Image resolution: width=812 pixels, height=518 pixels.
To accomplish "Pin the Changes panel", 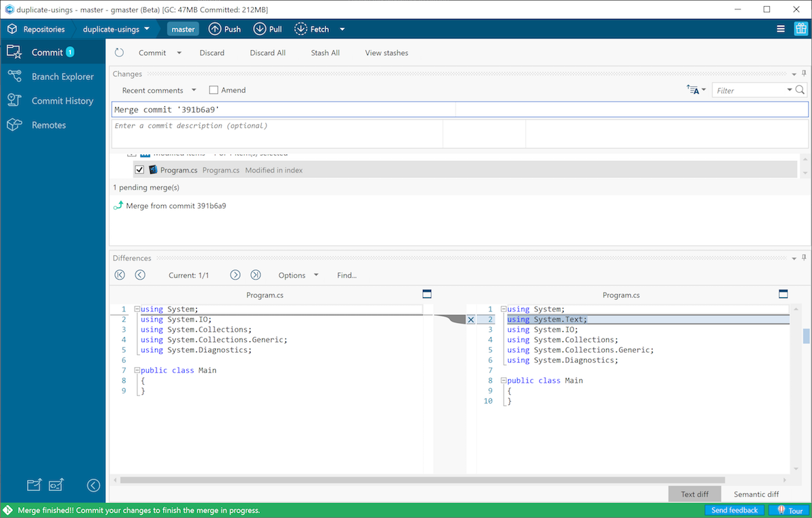I will coord(804,73).
